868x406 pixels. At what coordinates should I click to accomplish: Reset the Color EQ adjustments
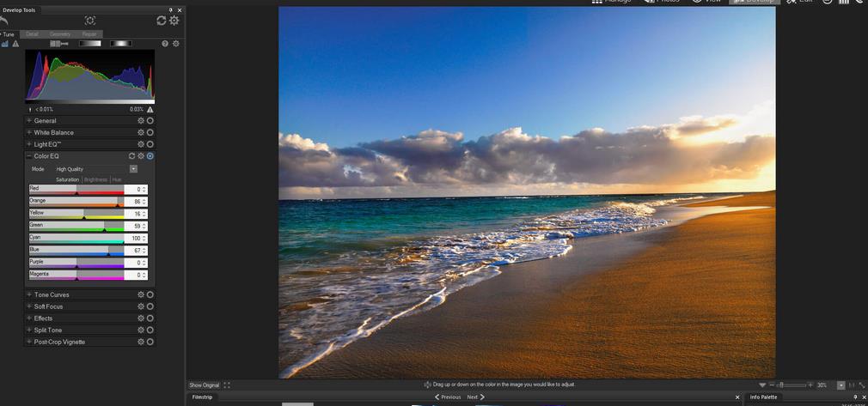click(132, 156)
